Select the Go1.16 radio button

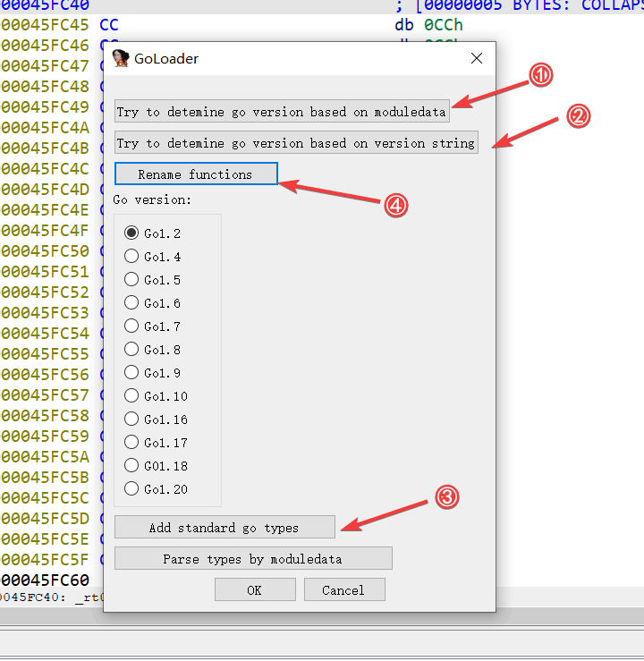coord(131,419)
